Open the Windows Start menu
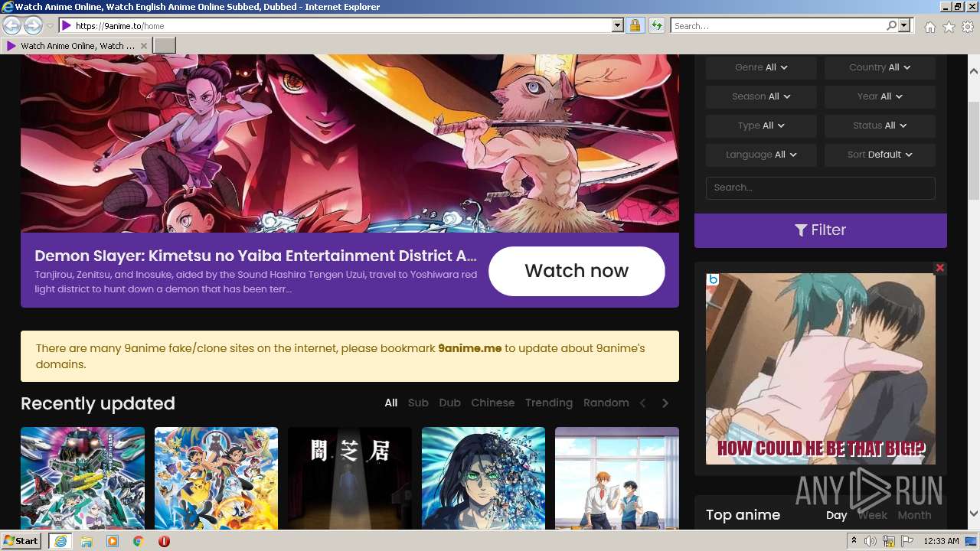Screen dimensions: 980x551 [21, 541]
